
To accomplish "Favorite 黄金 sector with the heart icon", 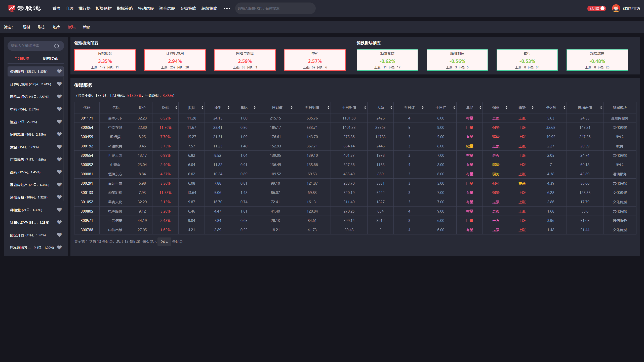I will coord(59,147).
